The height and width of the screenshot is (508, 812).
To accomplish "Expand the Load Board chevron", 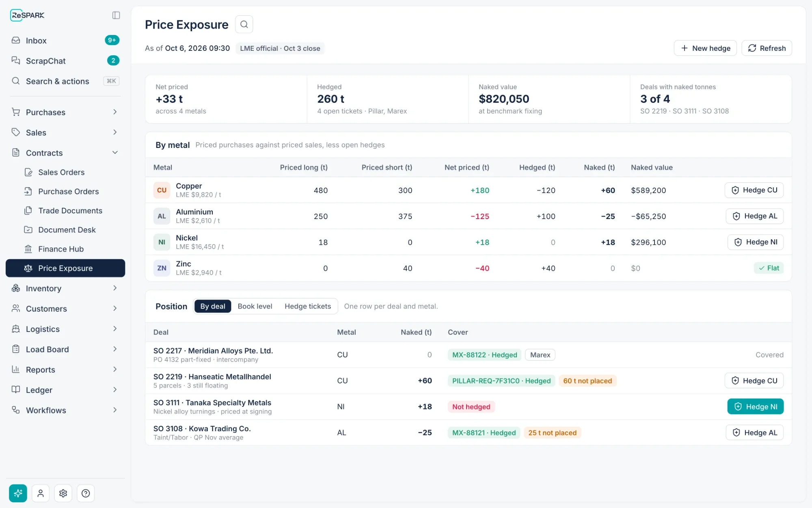I will (x=115, y=349).
